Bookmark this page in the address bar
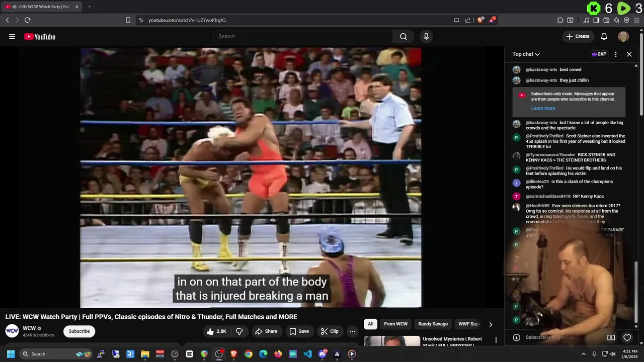The image size is (644, 362). point(128,20)
